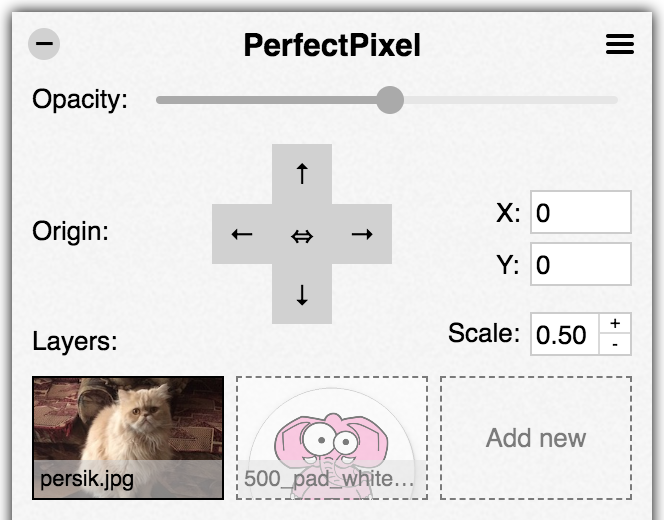Viewport: 664px width, 520px height.
Task: Click the light unfilled part of Opacity track
Action: click(510, 100)
